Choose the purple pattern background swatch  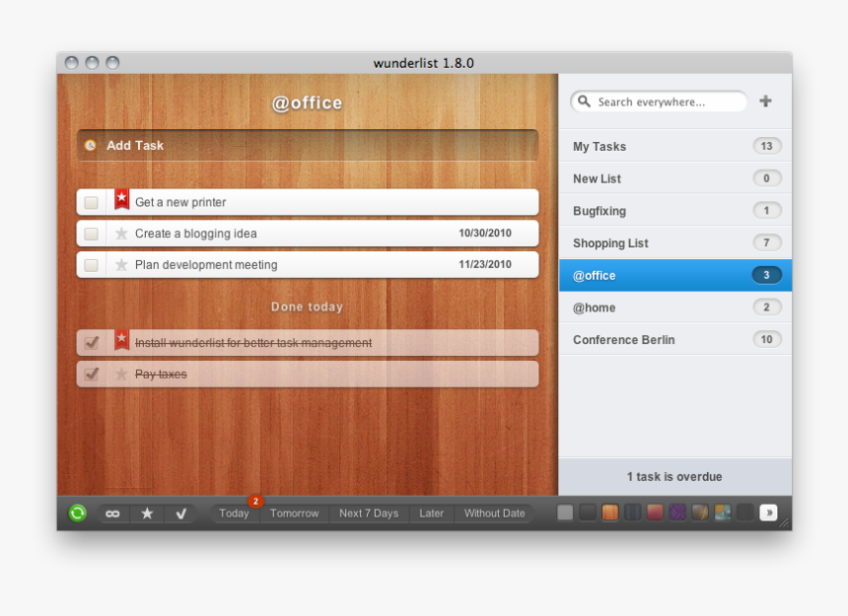coord(677,513)
